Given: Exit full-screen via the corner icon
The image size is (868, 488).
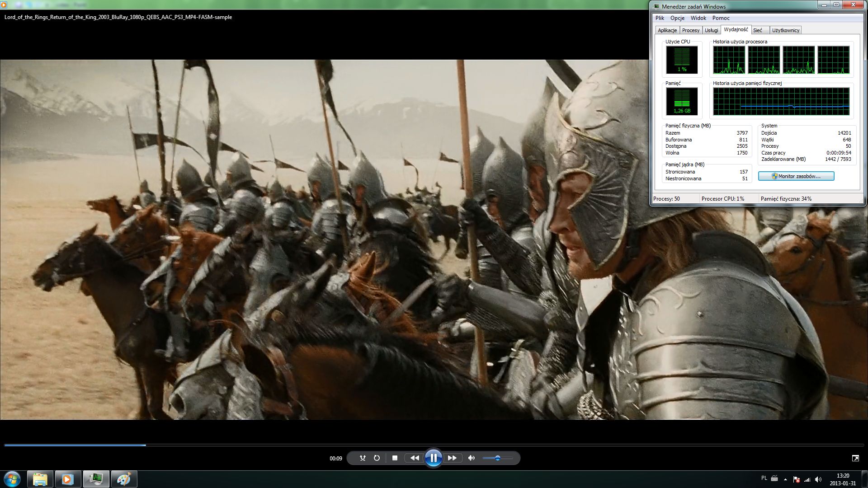Looking at the screenshot, I should tap(855, 458).
